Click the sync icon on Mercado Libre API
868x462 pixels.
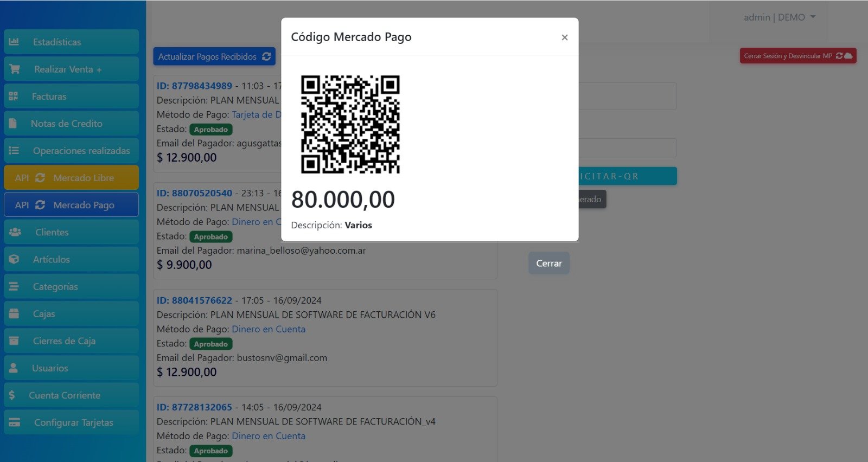point(40,178)
